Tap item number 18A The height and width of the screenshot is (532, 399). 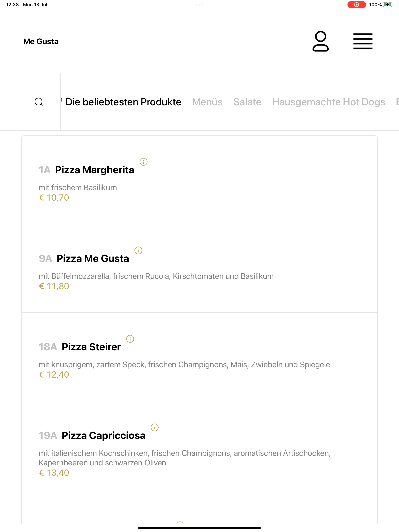(x=48, y=347)
